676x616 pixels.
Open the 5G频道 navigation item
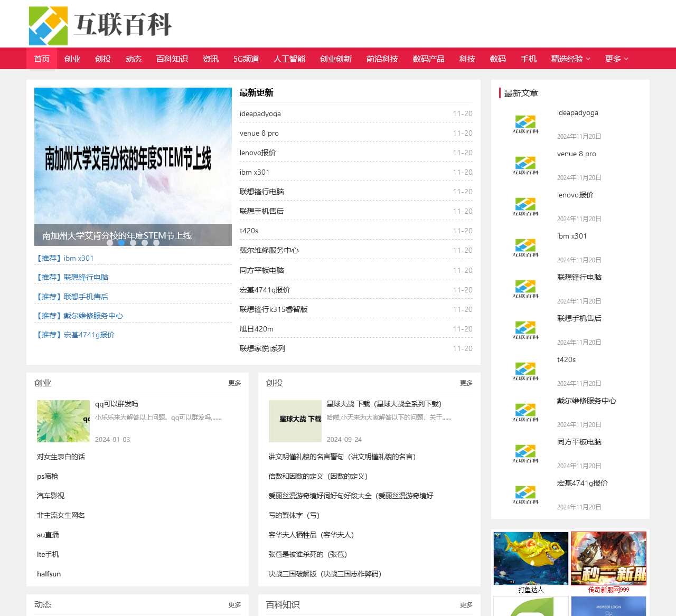coord(246,59)
